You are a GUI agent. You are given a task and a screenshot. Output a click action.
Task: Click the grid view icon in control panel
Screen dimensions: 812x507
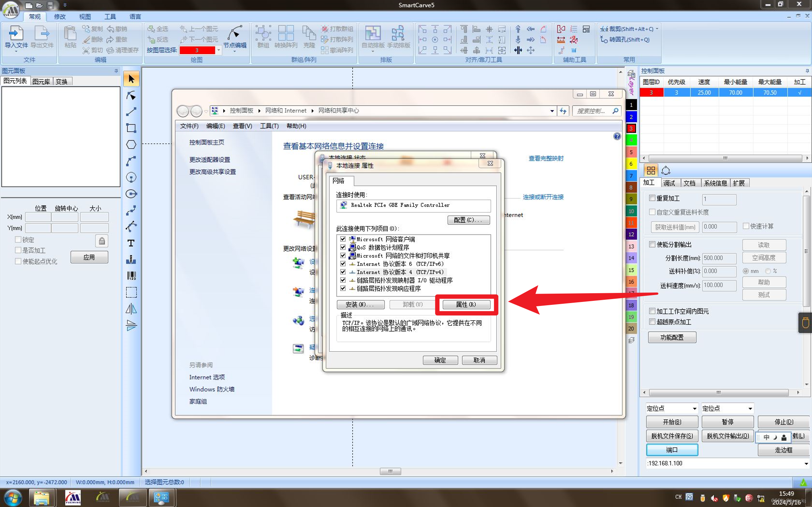click(x=651, y=170)
